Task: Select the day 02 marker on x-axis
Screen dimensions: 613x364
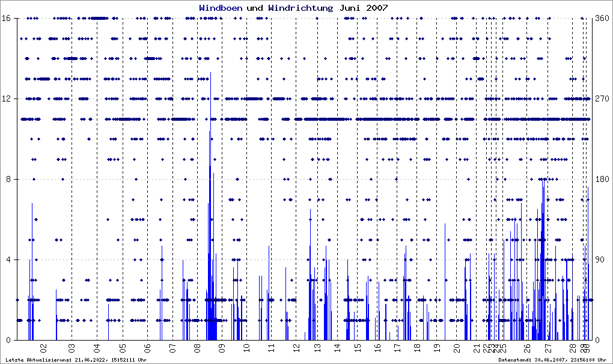Action: pos(44,348)
